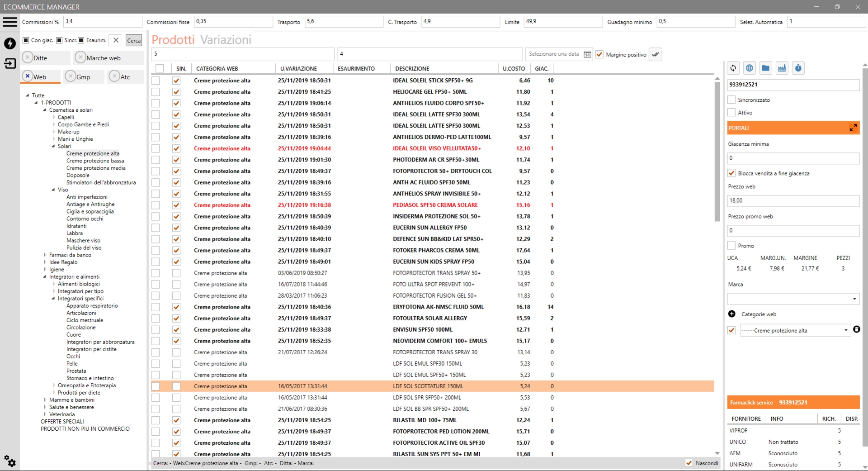
Task: Open the hamburger menu
Action: click(x=10, y=22)
